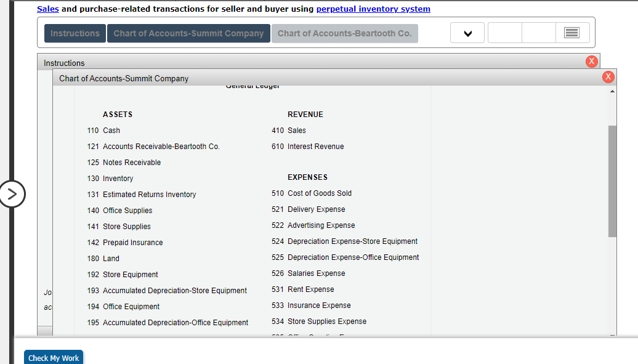
Task: Expand the left sidebar panel arrow
Action: coord(13,193)
